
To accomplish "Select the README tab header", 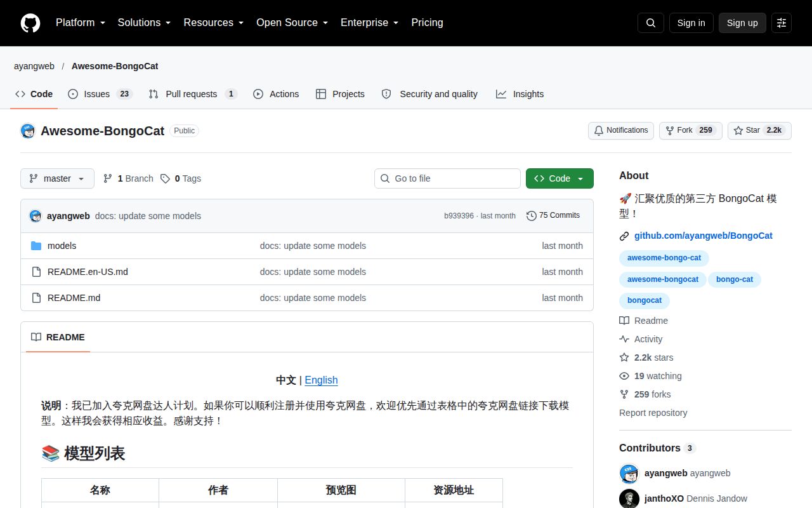I will pyautogui.click(x=58, y=337).
